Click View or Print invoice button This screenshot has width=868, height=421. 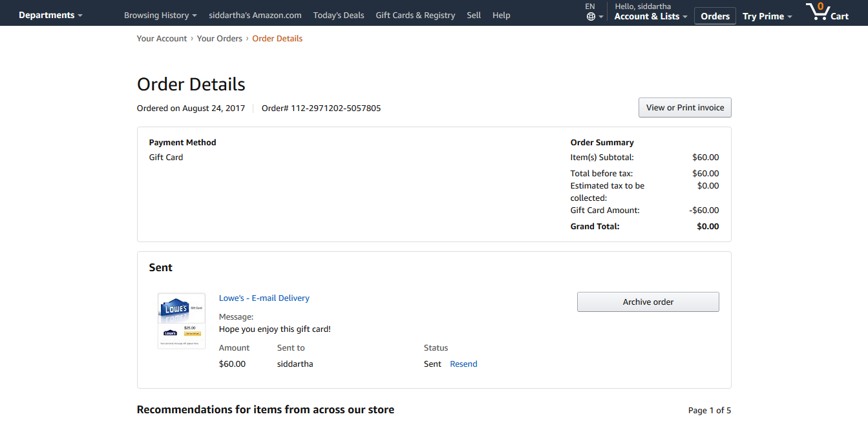[x=685, y=108]
